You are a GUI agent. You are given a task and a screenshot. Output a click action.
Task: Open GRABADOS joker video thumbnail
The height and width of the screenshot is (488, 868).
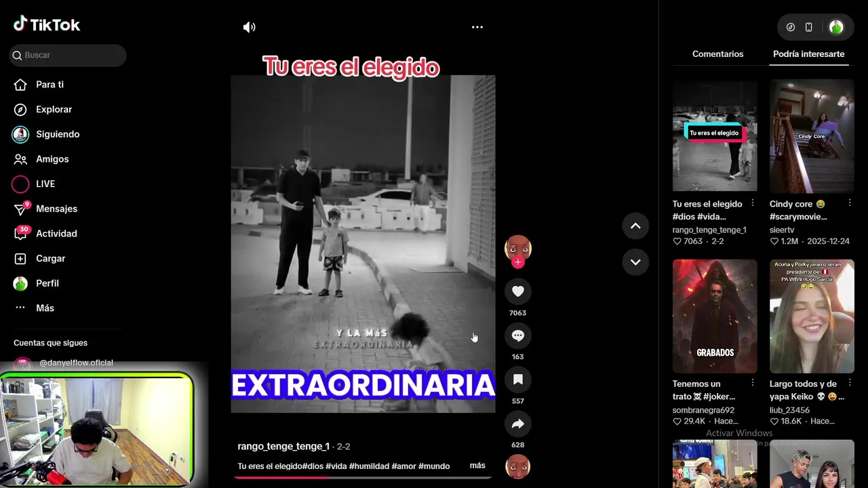coord(715,316)
